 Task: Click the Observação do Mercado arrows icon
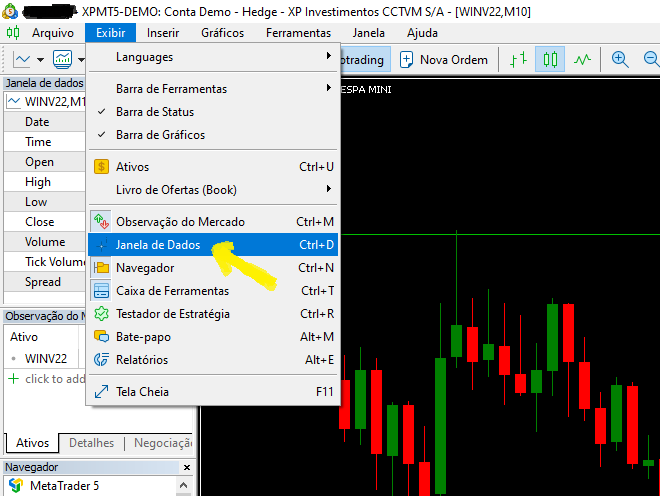101,221
